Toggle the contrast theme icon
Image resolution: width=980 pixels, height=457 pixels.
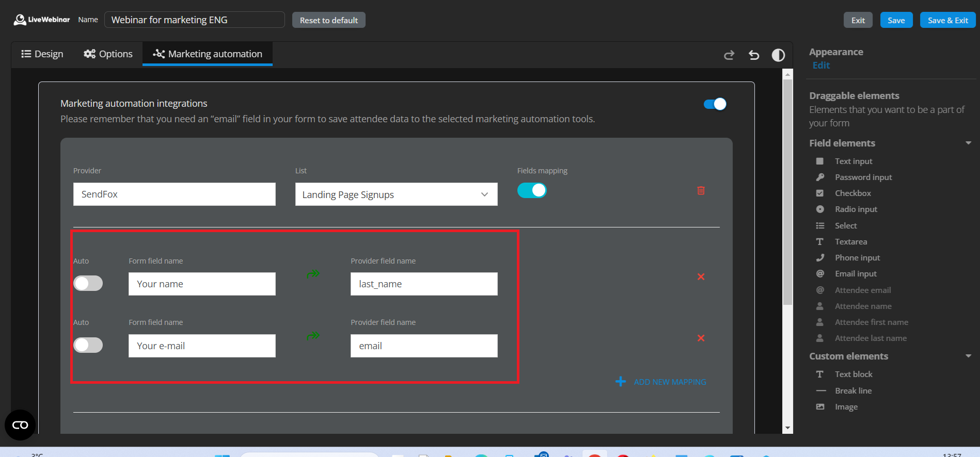(778, 55)
